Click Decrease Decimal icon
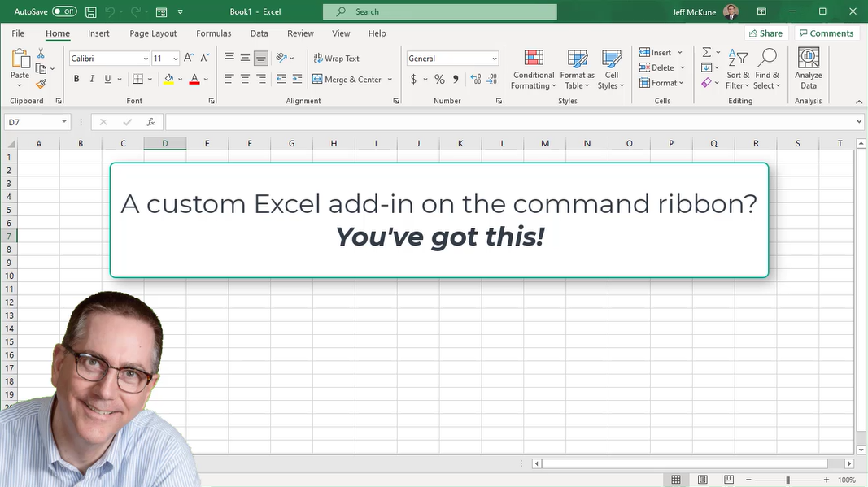The height and width of the screenshot is (487, 868). click(491, 79)
